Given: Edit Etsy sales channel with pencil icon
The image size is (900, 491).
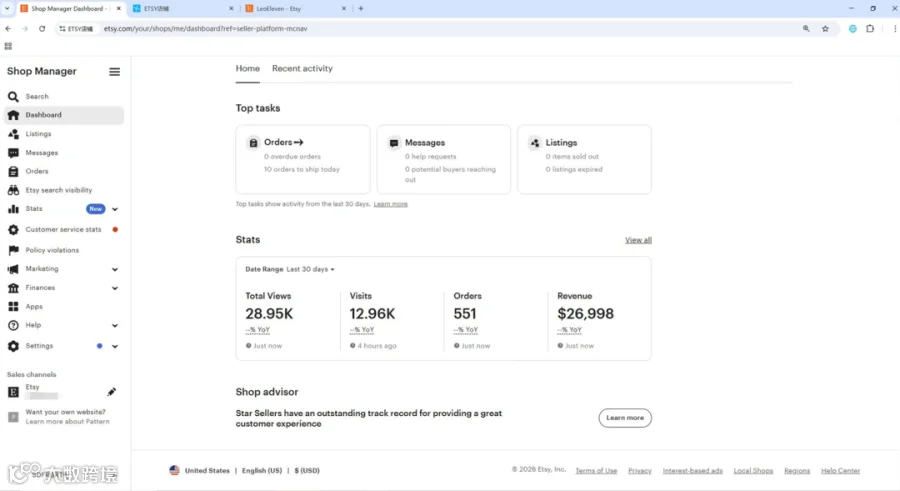Looking at the screenshot, I should click(111, 392).
